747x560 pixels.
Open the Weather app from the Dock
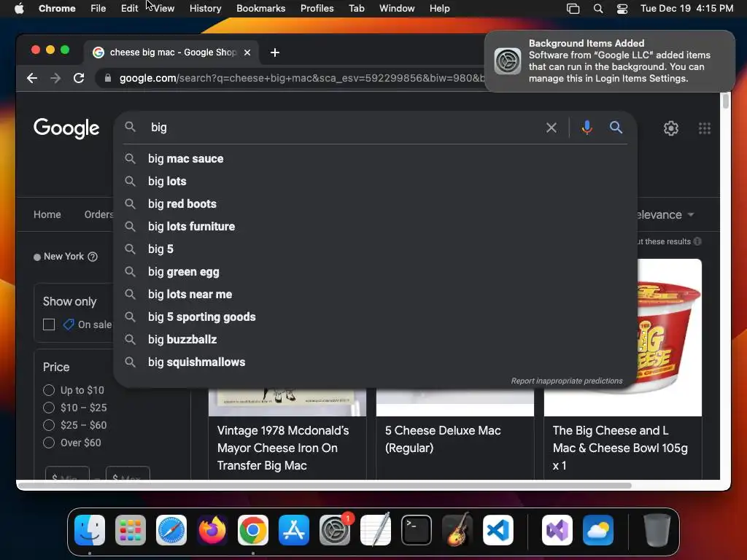pos(598,530)
